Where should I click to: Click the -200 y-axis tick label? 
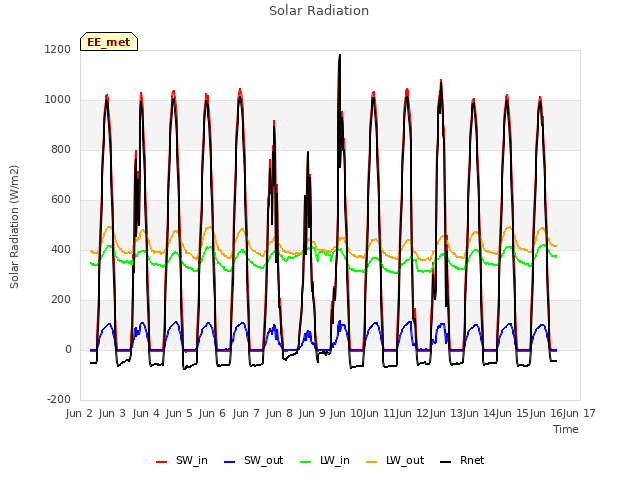point(59,400)
